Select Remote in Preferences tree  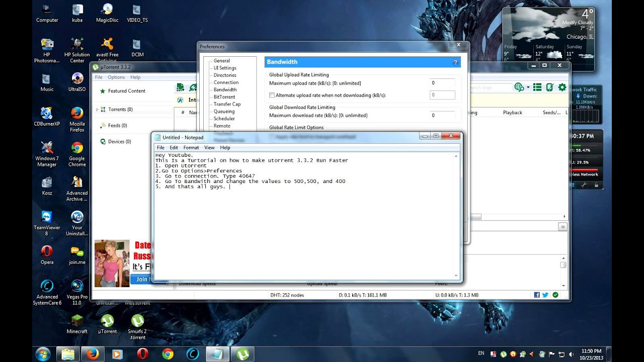(x=222, y=126)
